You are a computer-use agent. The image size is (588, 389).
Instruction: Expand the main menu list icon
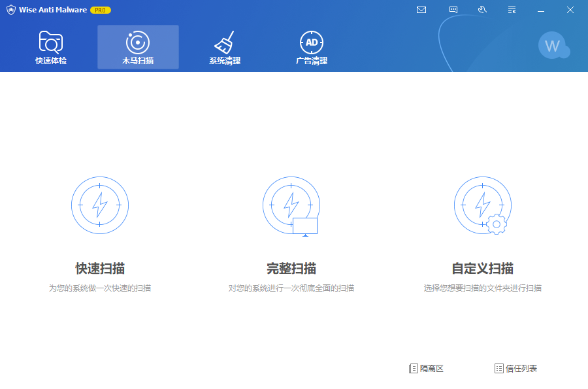point(512,10)
